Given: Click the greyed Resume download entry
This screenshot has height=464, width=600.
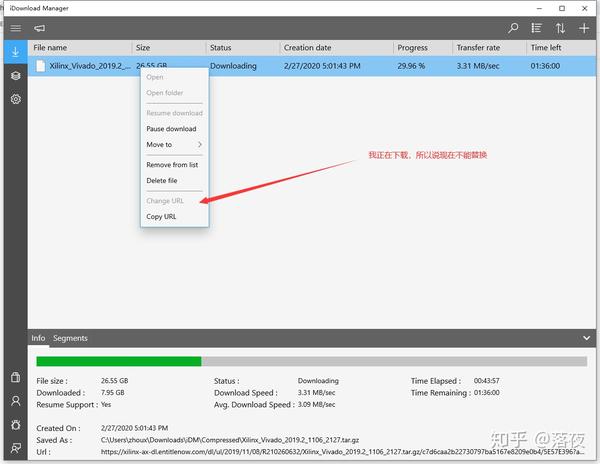Looking at the screenshot, I should tap(174, 113).
